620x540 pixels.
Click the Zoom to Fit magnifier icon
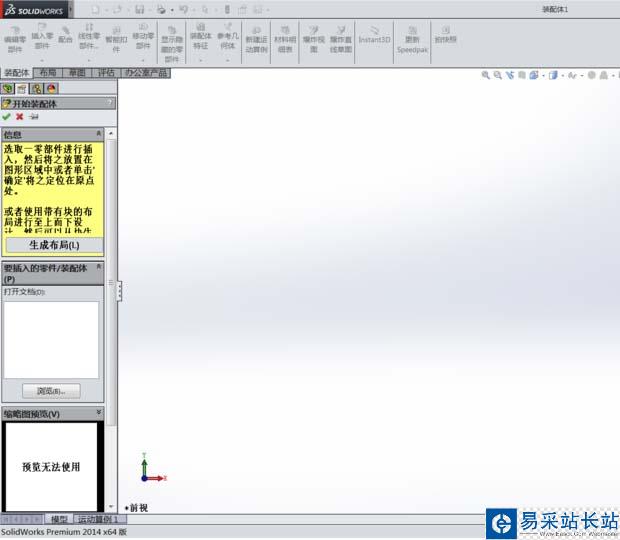click(x=485, y=75)
